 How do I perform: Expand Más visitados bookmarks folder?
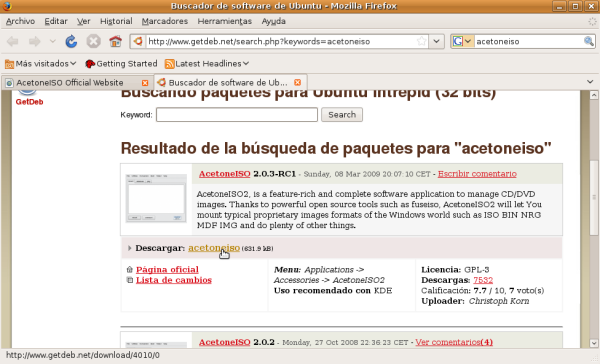pos(41,64)
